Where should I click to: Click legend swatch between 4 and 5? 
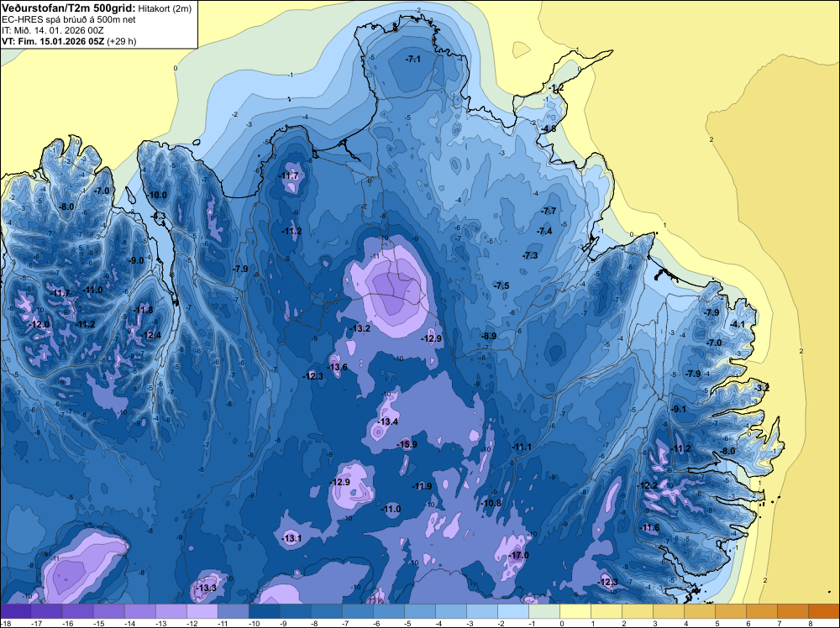(x=700, y=611)
